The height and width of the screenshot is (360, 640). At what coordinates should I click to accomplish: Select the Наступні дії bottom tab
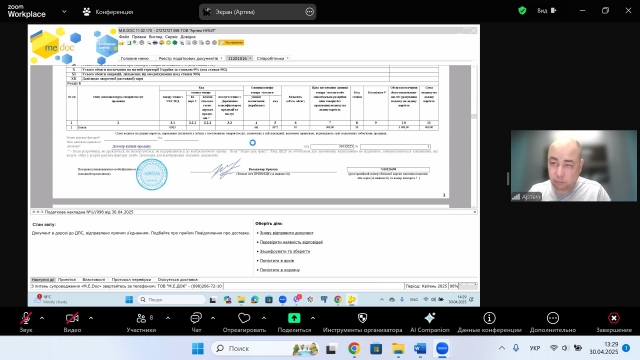[43, 280]
